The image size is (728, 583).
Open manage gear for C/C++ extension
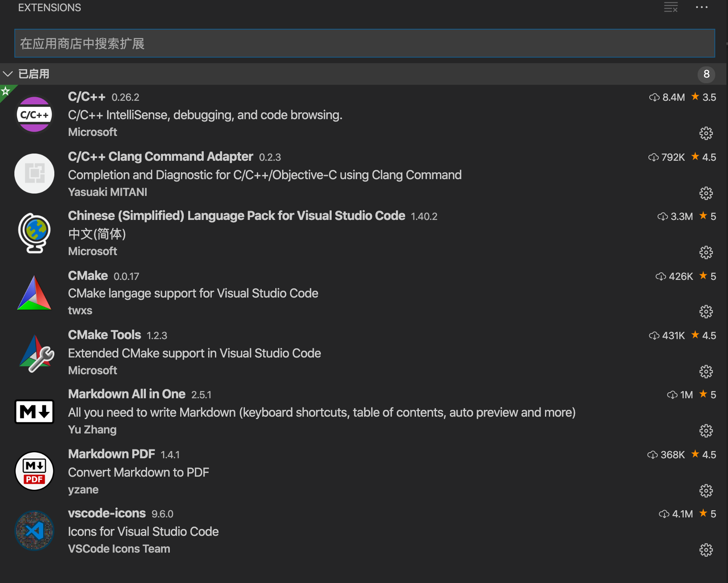(x=706, y=133)
